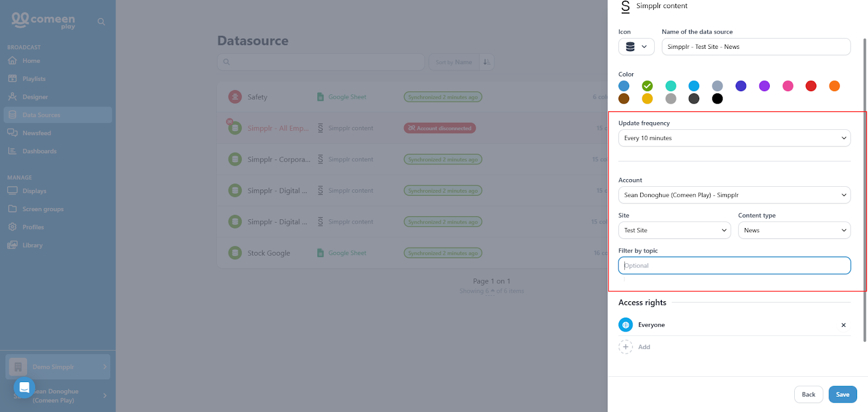
Task: Click Simpplr content icon in Corpora row
Action: pos(320,159)
